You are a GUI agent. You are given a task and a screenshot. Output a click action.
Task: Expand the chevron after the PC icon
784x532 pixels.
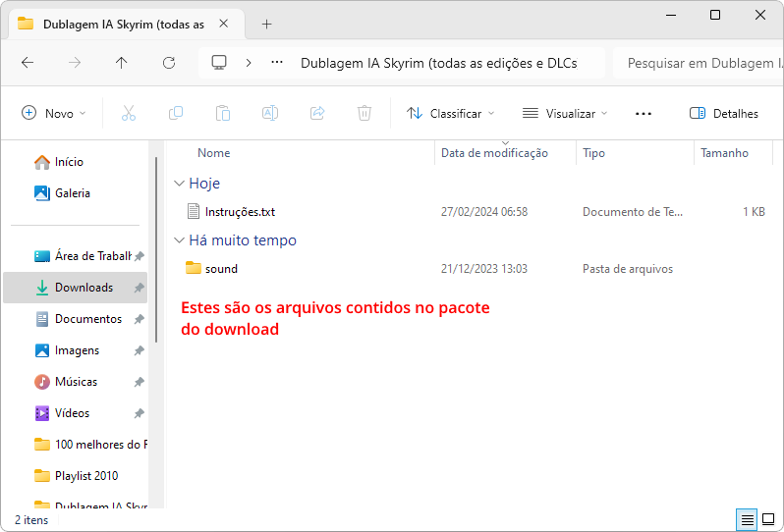click(x=249, y=63)
